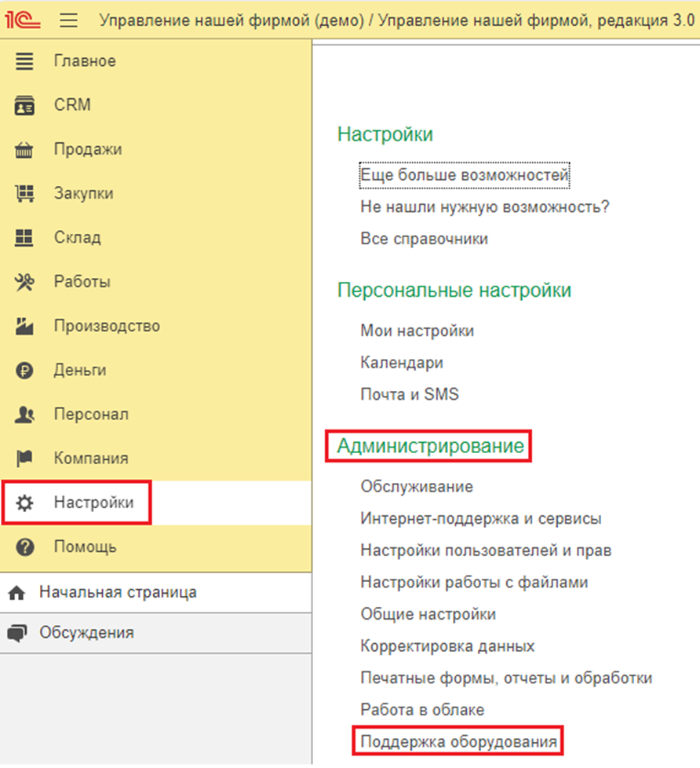Click the Персональные настройки group heading
Viewport: 700px width, 768px height.
(x=454, y=291)
